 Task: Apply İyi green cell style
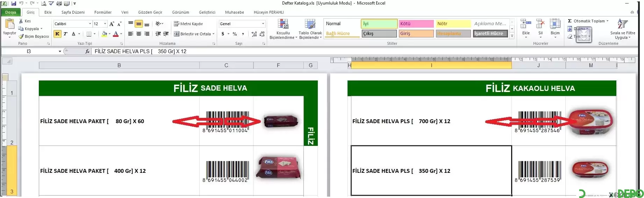click(x=379, y=24)
